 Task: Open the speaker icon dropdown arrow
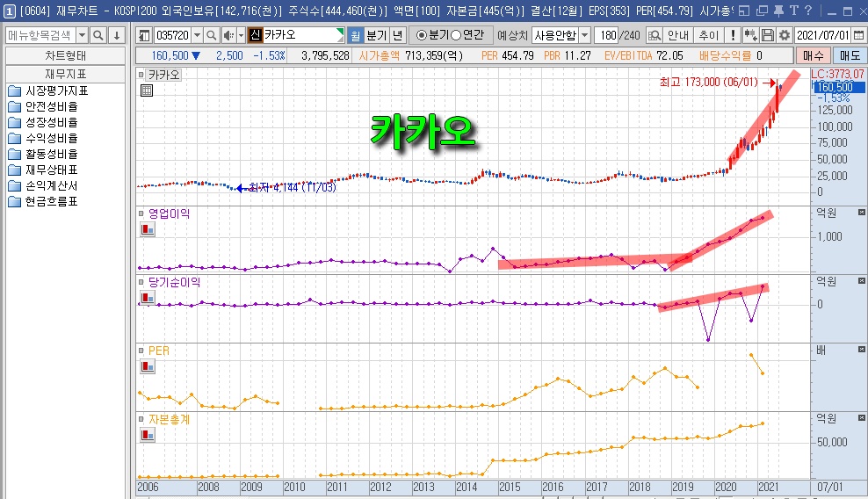click(x=241, y=35)
